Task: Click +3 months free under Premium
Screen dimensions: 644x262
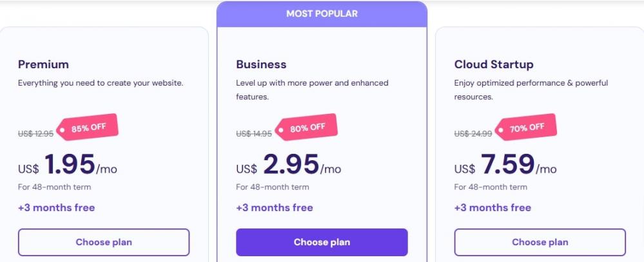Action: [x=56, y=207]
